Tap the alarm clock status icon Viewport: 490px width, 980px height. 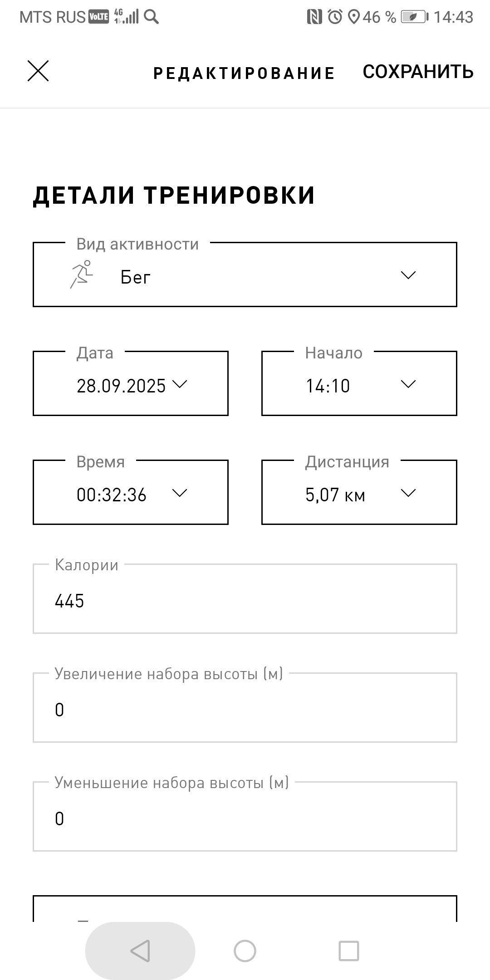coord(335,17)
